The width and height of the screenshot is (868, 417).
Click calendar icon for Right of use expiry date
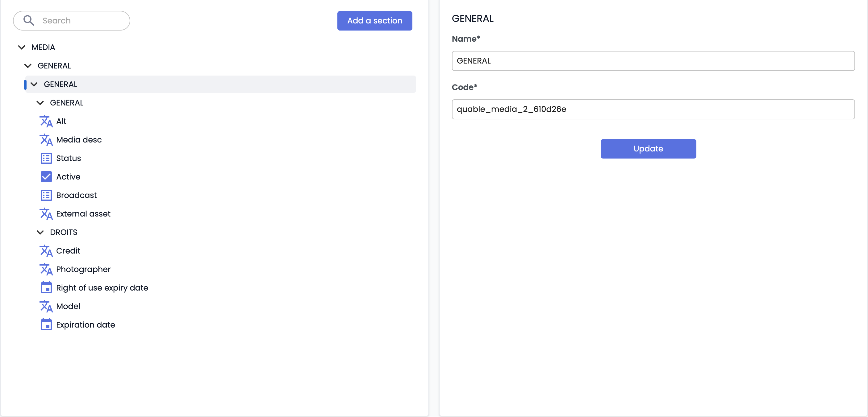click(x=46, y=287)
